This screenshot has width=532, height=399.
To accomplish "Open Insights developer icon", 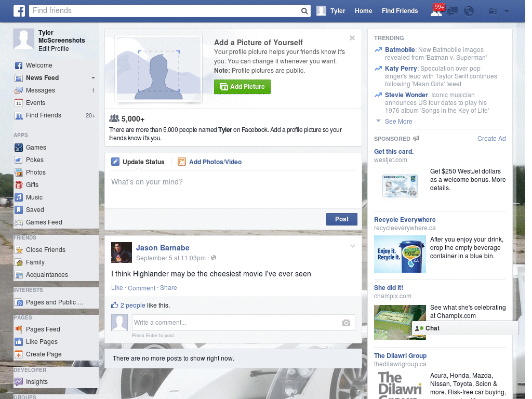I will [19, 382].
